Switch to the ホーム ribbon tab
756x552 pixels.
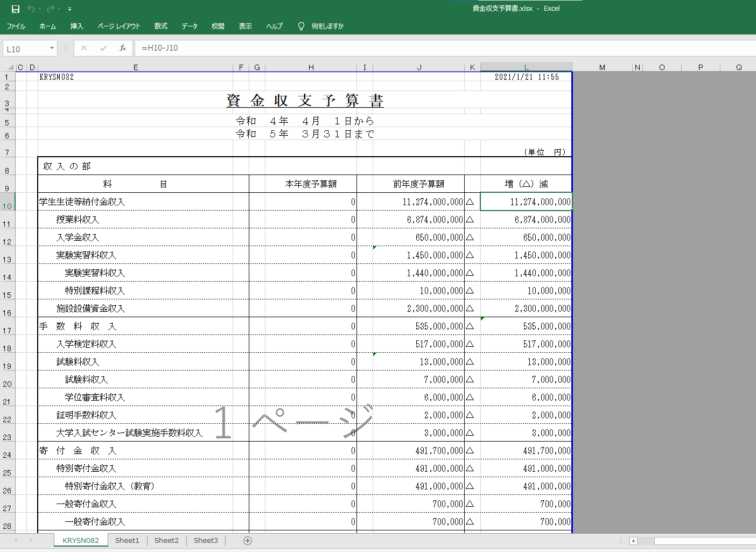point(47,26)
